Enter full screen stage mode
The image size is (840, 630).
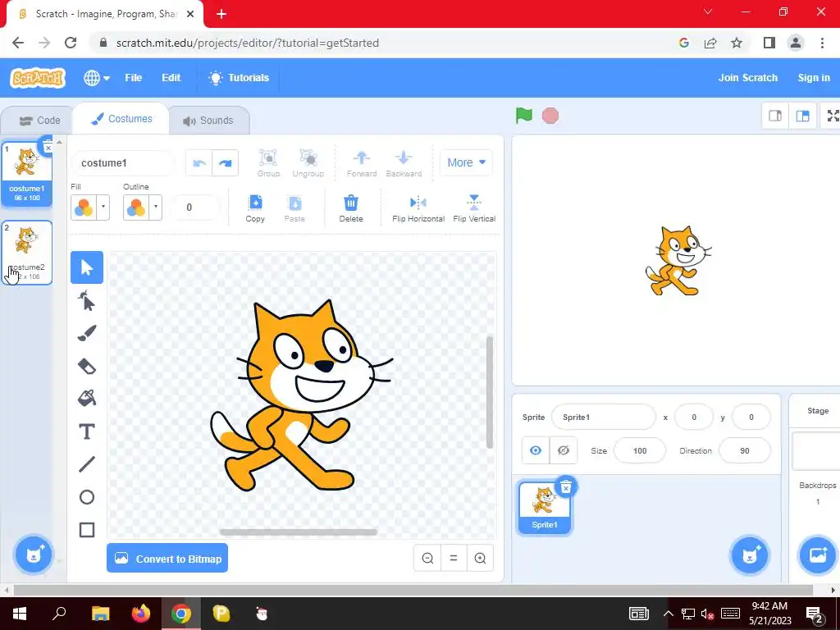[832, 116]
